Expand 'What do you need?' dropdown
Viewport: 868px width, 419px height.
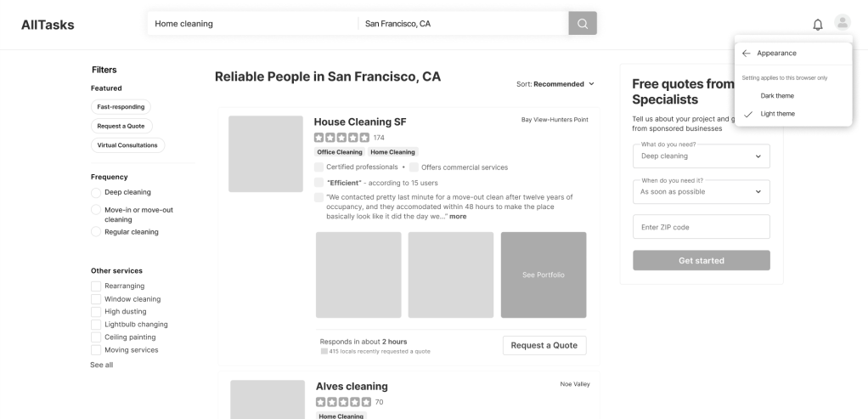(x=701, y=156)
